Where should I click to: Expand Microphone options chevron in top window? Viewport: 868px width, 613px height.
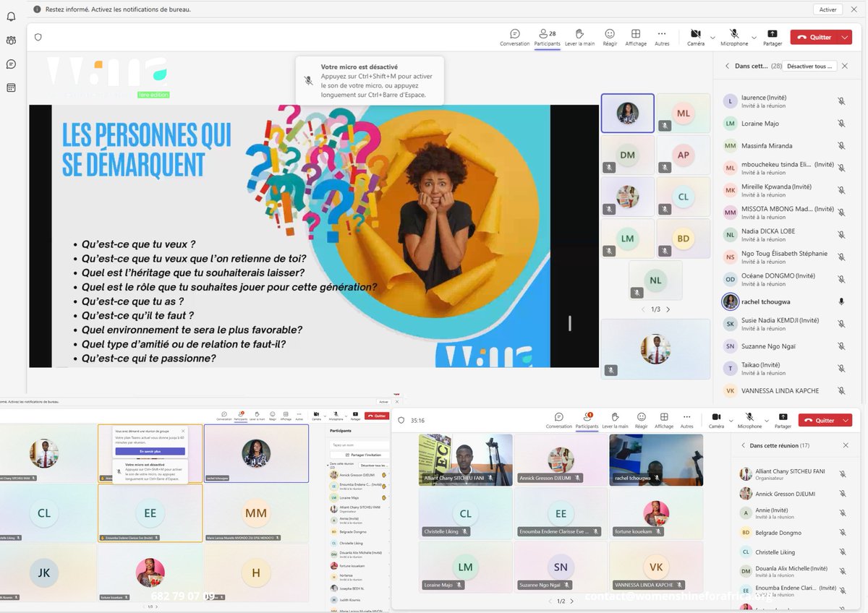[754, 38]
